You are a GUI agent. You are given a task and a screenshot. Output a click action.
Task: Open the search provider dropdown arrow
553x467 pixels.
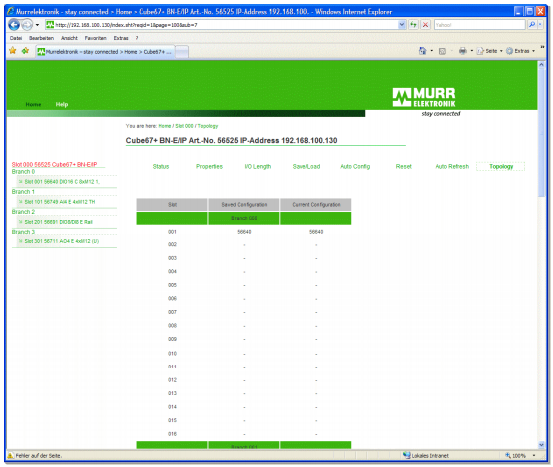pos(540,25)
